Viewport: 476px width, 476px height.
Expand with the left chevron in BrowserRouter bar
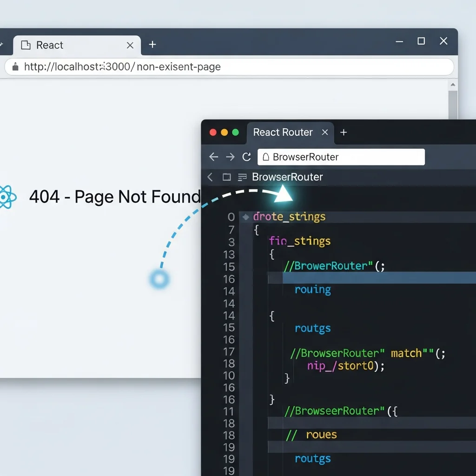(x=210, y=177)
